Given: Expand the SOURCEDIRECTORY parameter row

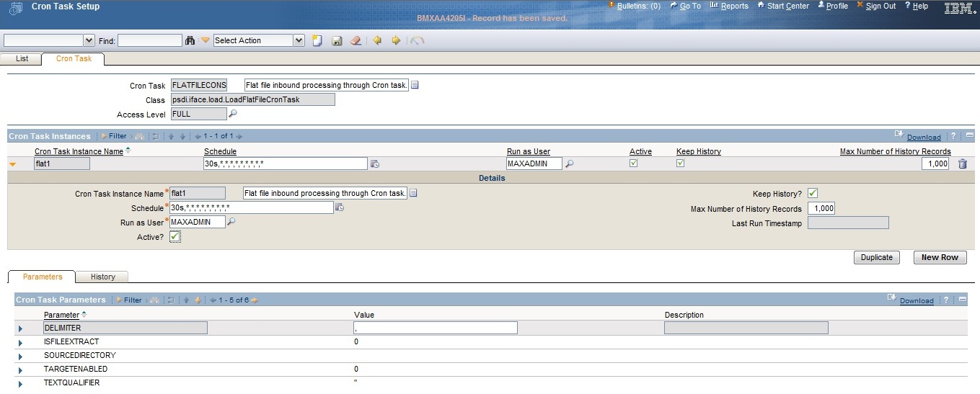Looking at the screenshot, I should point(20,356).
